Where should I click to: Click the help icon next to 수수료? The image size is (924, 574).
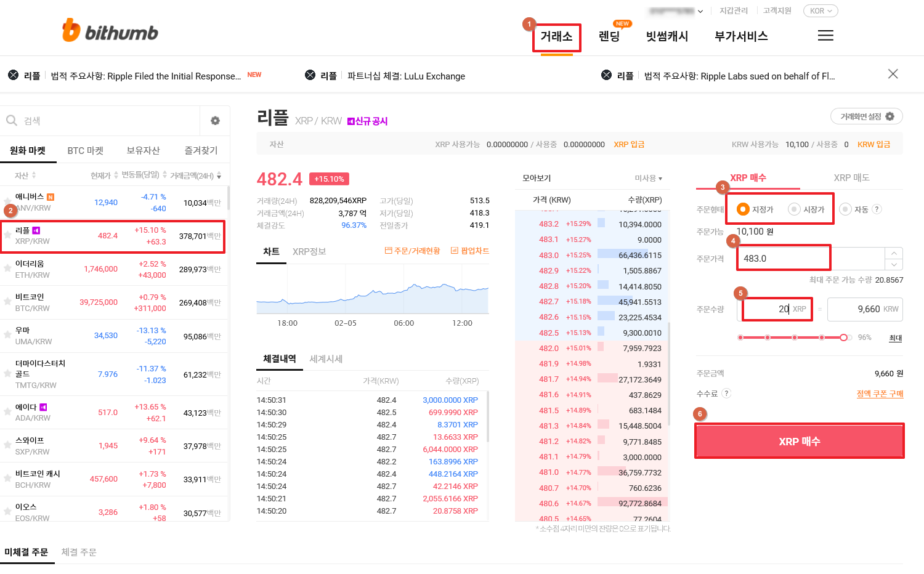pos(726,393)
